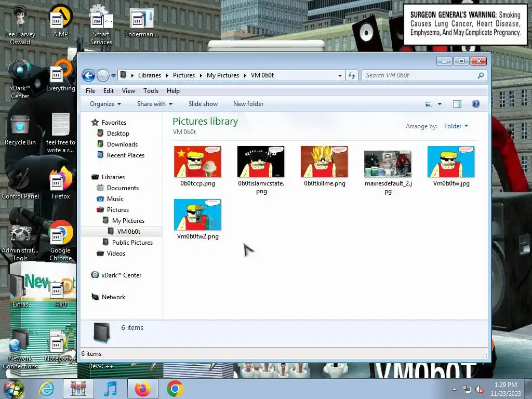Open recent pages dropdown arrow
The image size is (532, 399).
[x=114, y=76]
